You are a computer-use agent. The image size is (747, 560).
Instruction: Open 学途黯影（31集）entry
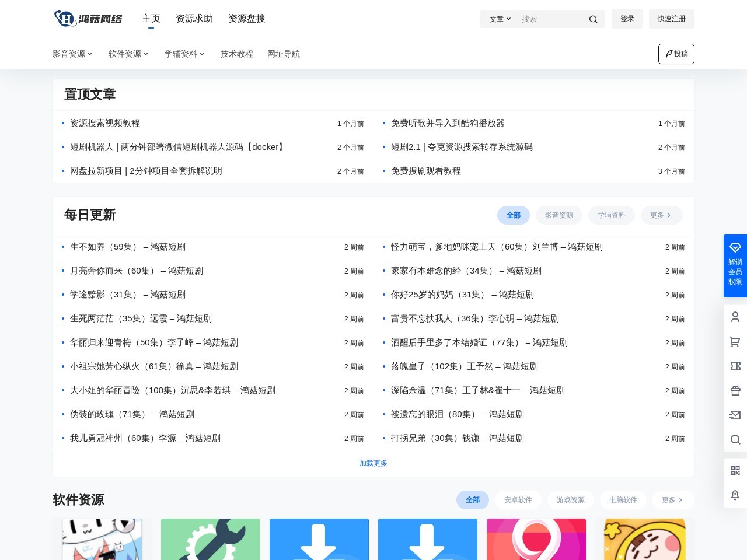(128, 295)
